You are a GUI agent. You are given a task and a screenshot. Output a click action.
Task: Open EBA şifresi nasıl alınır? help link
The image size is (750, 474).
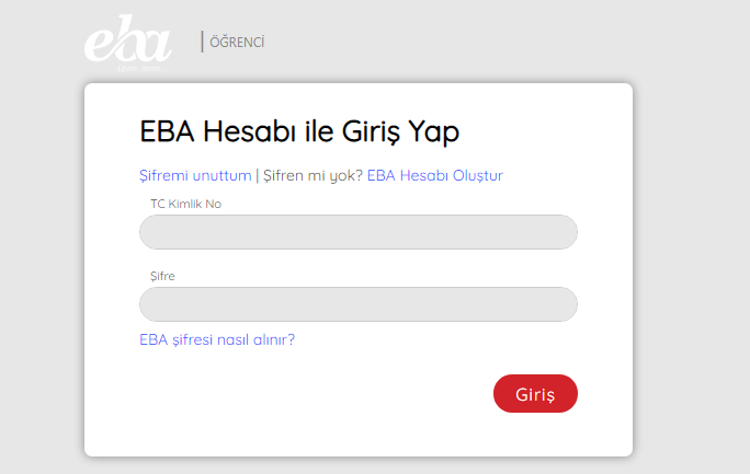217,339
